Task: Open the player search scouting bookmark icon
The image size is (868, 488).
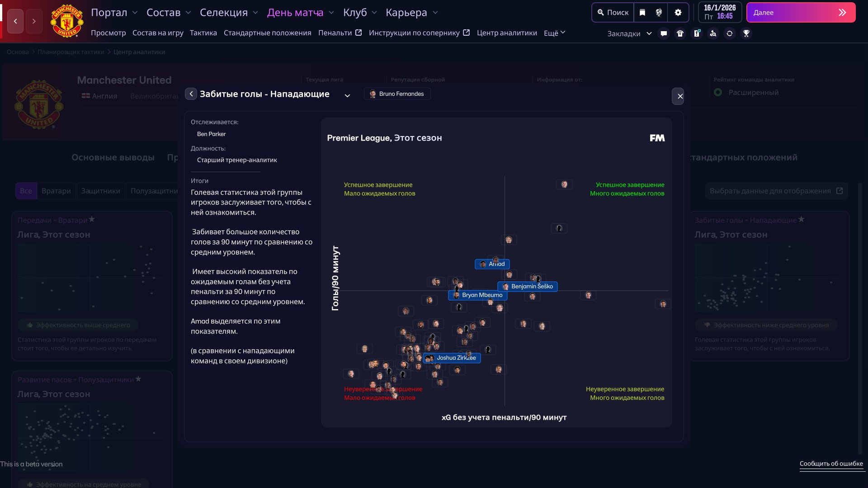Action: (x=713, y=33)
